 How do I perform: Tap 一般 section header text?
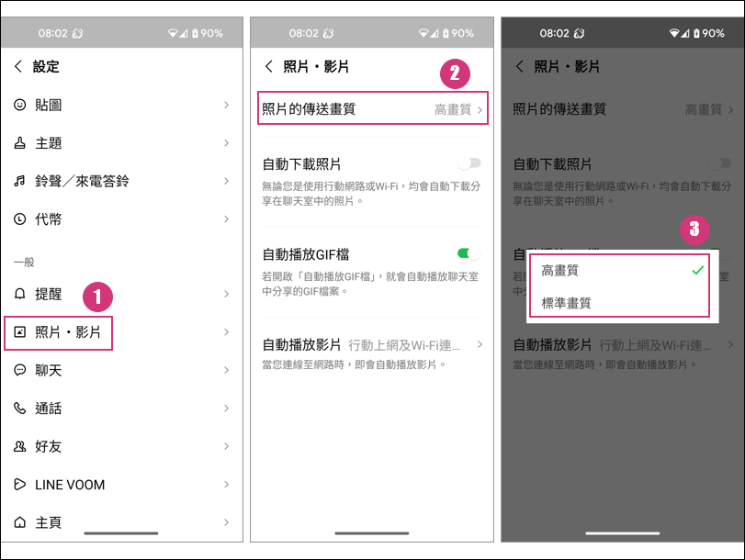click(x=24, y=262)
